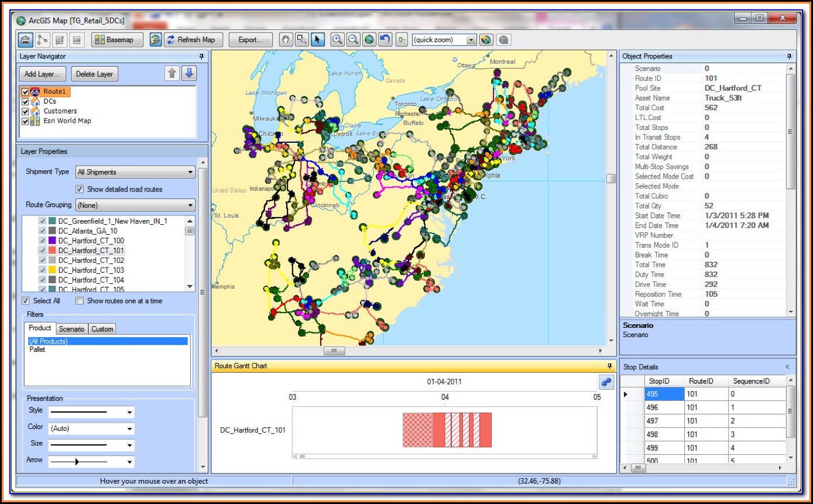Select the Pan hand tool
The image size is (813, 504).
coord(286,40)
